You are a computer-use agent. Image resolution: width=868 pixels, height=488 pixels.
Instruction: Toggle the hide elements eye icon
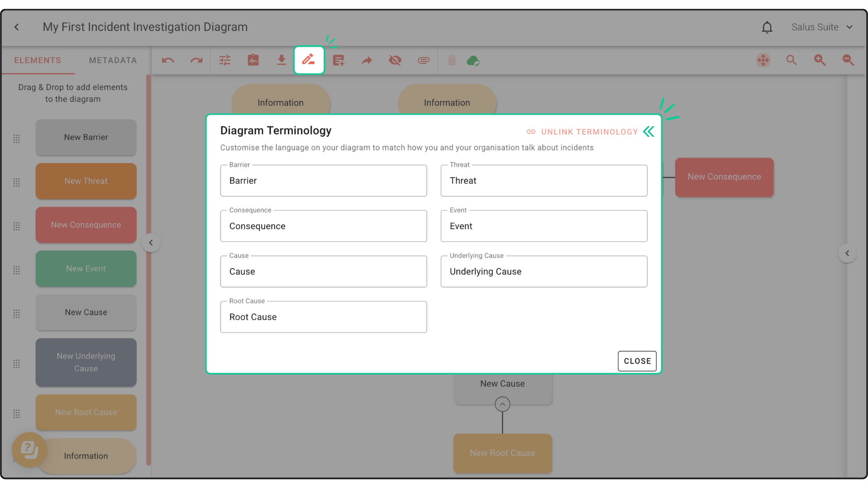point(395,60)
